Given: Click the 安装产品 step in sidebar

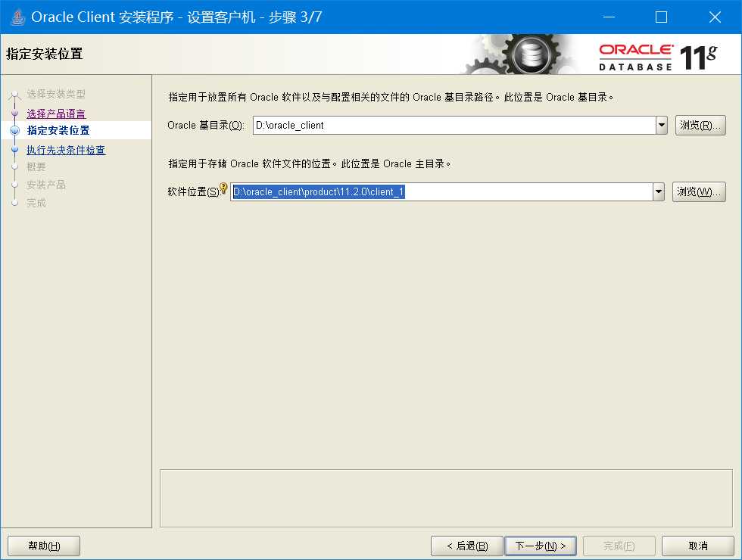Looking at the screenshot, I should coord(46,185).
